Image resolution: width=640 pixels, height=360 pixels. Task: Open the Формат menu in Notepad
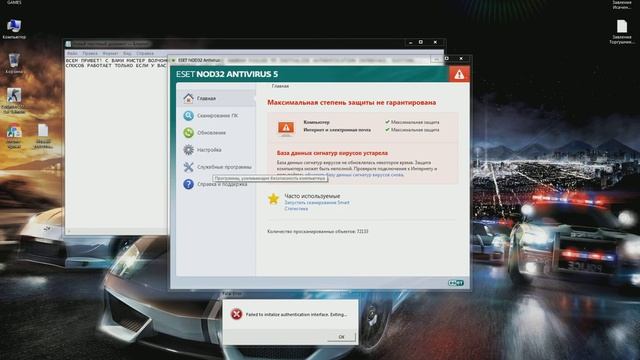pyautogui.click(x=110, y=53)
